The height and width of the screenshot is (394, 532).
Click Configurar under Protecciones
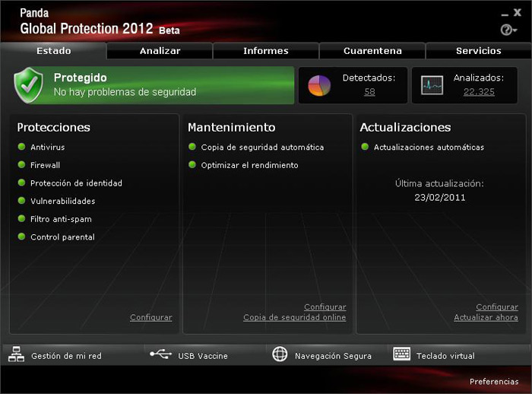(x=151, y=317)
